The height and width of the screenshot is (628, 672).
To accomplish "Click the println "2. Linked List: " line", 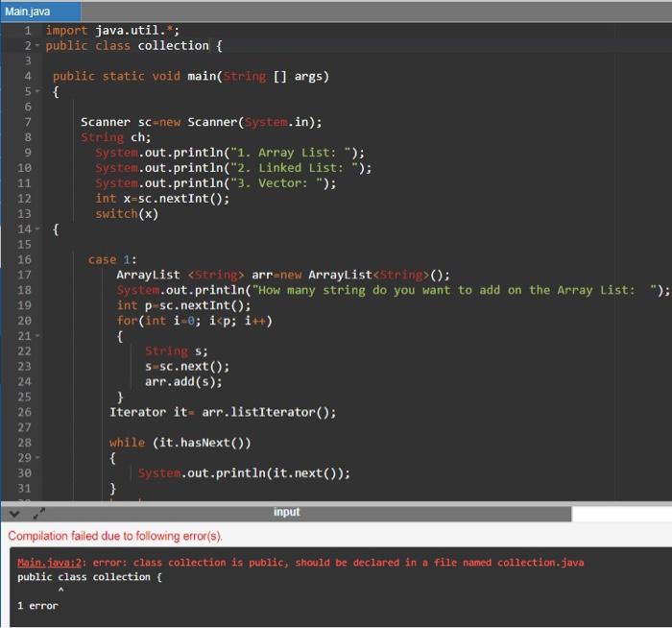I will [x=233, y=168].
